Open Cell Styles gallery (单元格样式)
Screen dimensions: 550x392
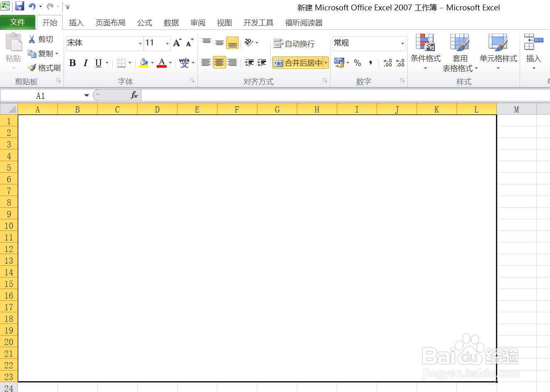498,52
